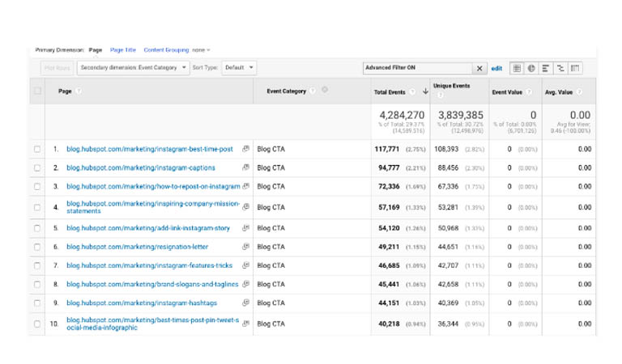Viewport: 622px width, 364px height.
Task: Open best-times-post-pin-tweet external link icon
Action: [x=246, y=323]
